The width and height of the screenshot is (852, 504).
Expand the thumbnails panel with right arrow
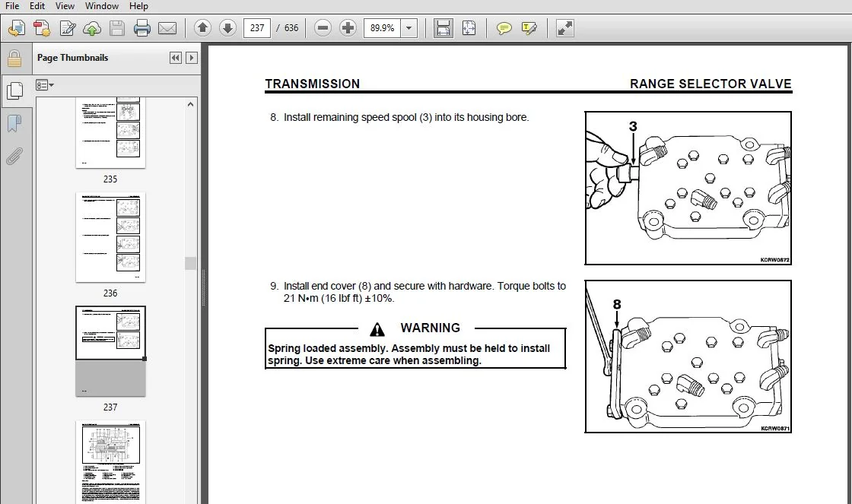(191, 58)
